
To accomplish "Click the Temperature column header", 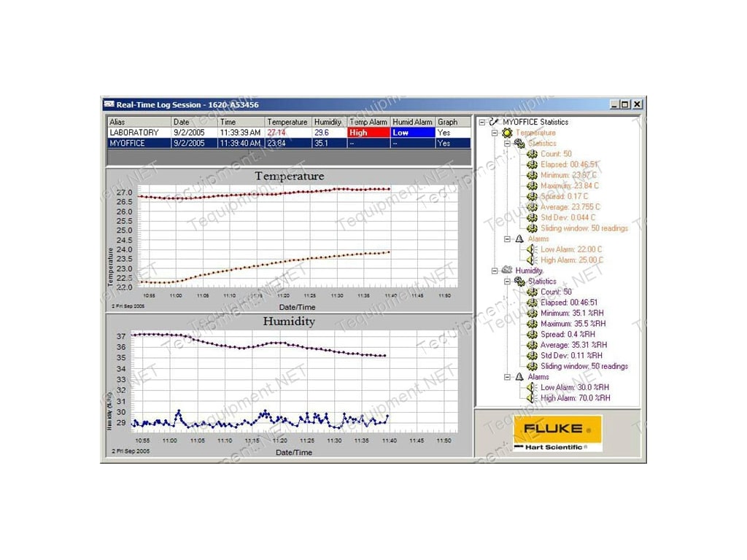I will [287, 122].
